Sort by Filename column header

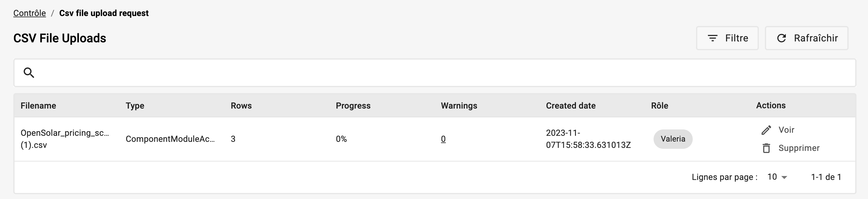[39, 106]
